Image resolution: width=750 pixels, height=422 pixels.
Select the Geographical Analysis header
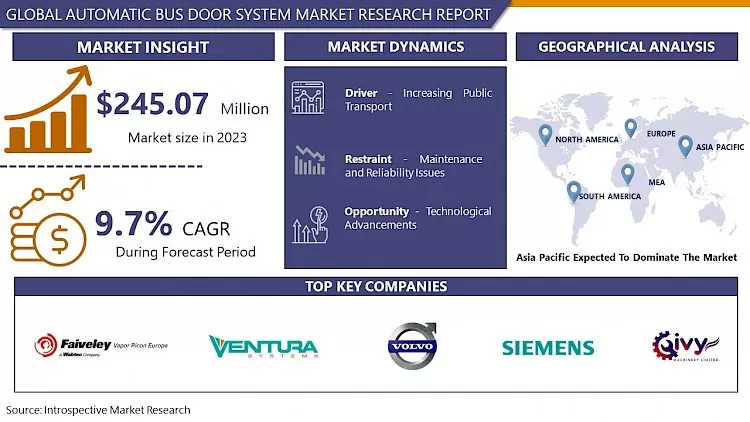tap(627, 47)
